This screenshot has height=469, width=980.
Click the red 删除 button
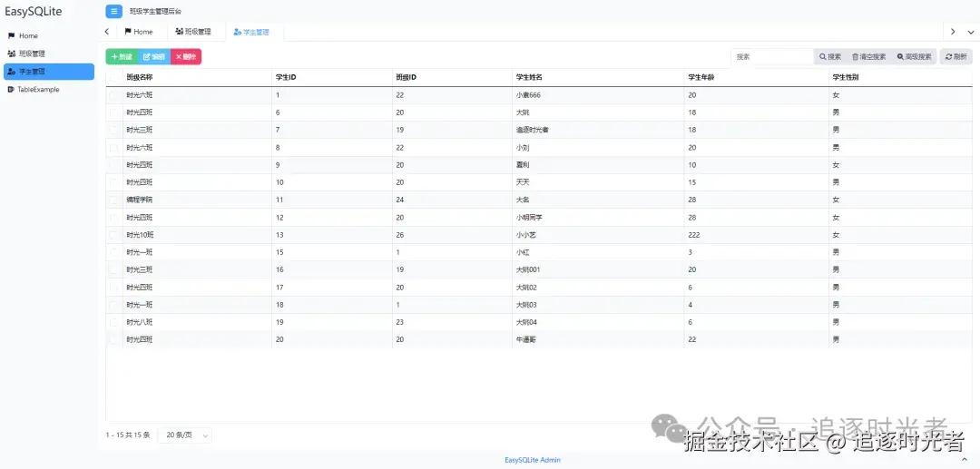(x=186, y=57)
